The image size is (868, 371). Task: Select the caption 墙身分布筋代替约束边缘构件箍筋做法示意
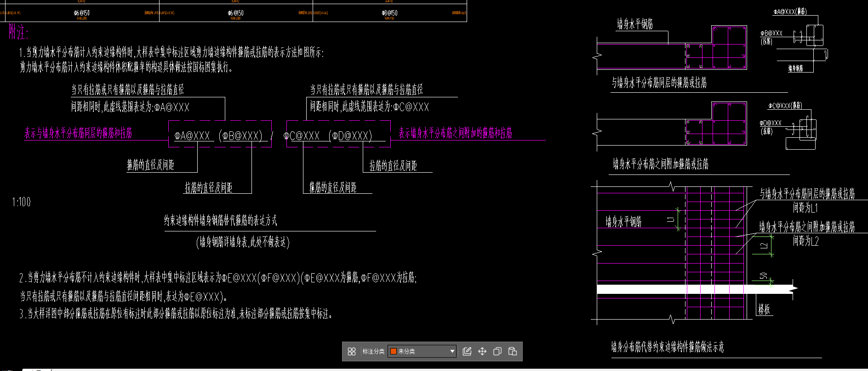point(668,347)
